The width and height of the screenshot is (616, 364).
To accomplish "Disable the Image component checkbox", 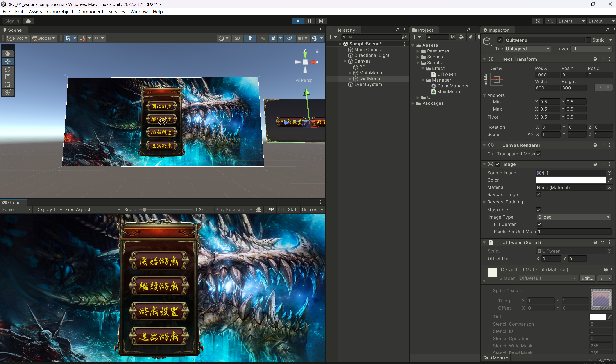I will point(497,164).
